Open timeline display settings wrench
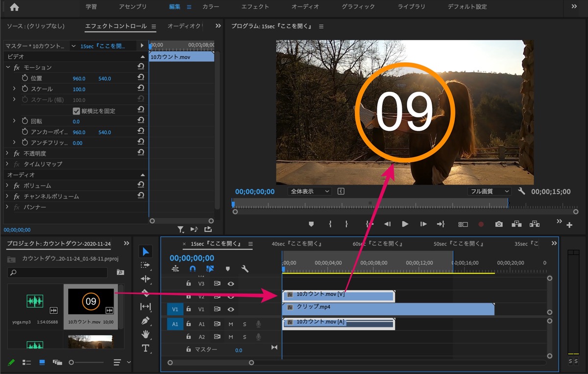Viewport: 588px width, 374px height. 245,269
